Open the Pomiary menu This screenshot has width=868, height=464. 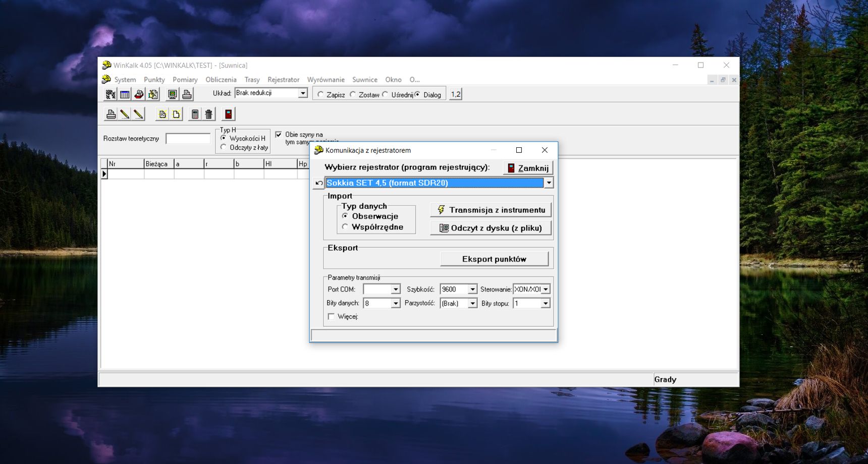click(185, 80)
